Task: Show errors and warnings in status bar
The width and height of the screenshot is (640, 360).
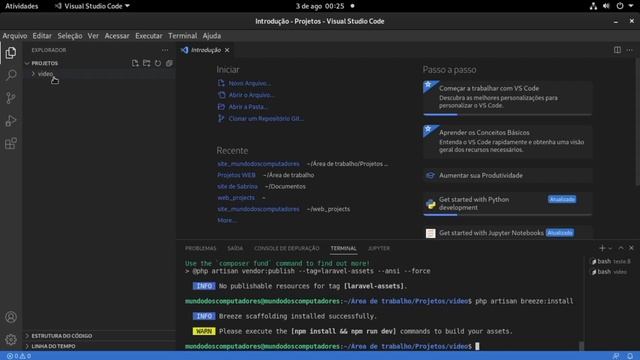Action: 19,356
